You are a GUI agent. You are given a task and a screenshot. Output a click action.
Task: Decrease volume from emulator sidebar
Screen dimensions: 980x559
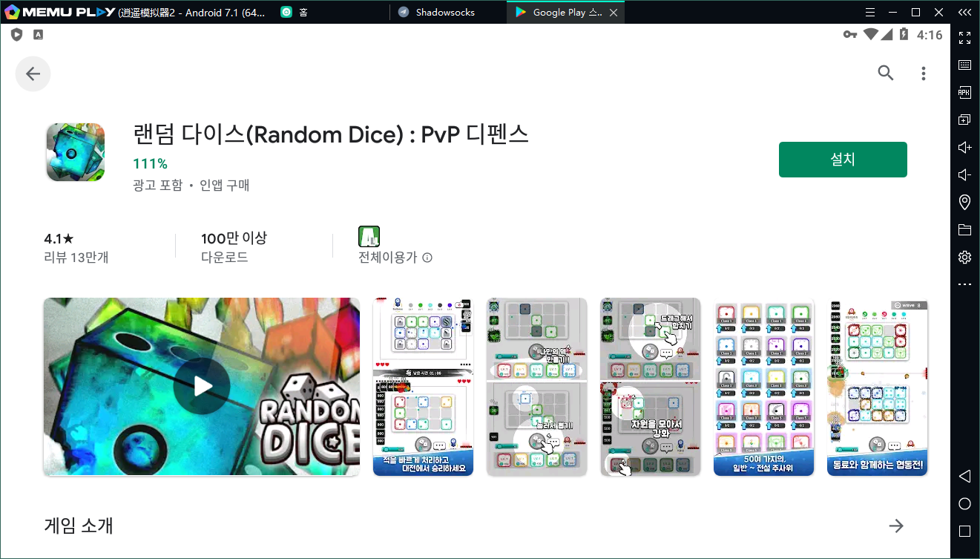(964, 174)
